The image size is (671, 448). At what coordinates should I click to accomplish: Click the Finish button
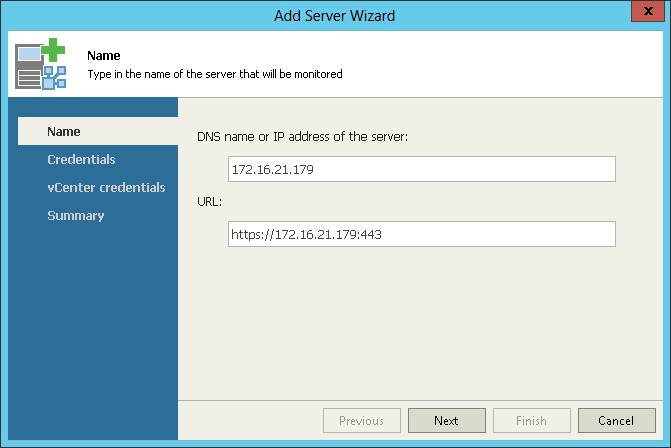(531, 421)
